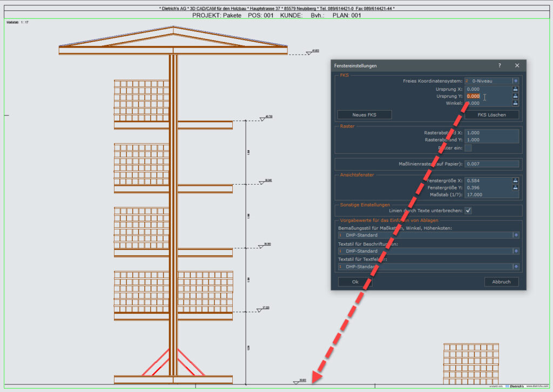Image resolution: width=553 pixels, height=392 pixels.
Task: Click the pick icon beside Ursprung Y
Action: (x=515, y=96)
